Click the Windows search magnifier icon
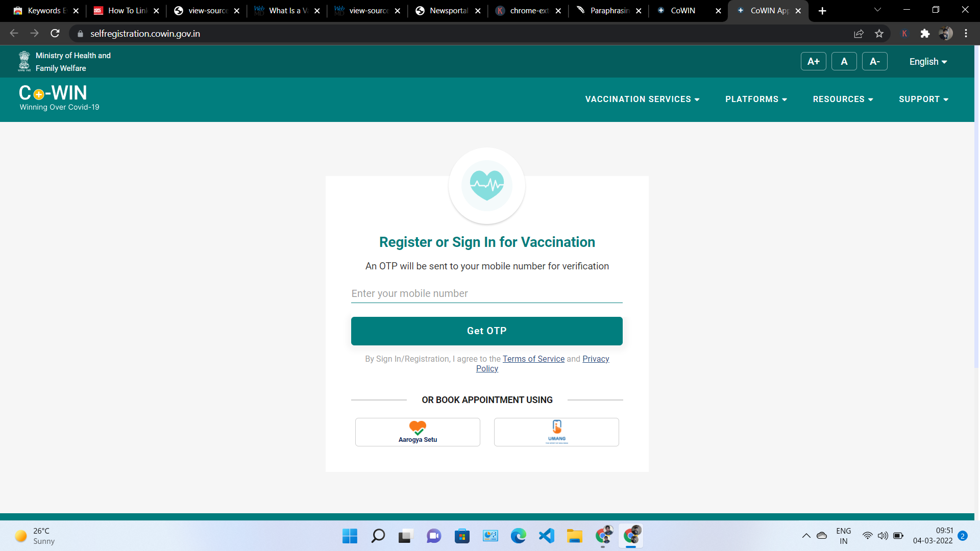This screenshot has height=551, width=980. [x=378, y=535]
